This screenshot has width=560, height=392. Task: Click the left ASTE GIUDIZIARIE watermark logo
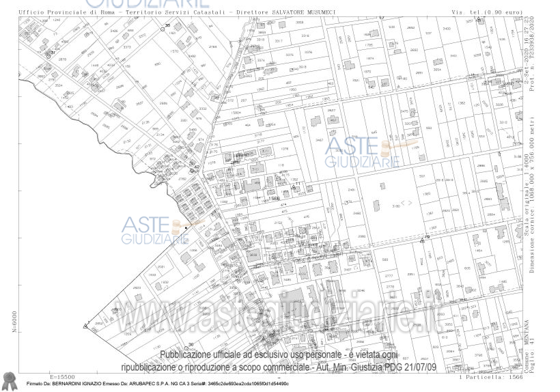pos(154,231)
